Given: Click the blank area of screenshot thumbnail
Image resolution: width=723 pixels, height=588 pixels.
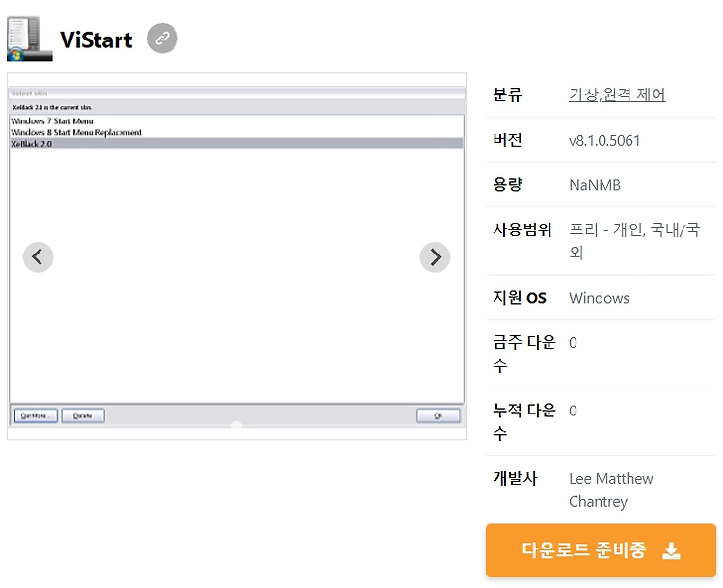Looking at the screenshot, I should point(236,277).
